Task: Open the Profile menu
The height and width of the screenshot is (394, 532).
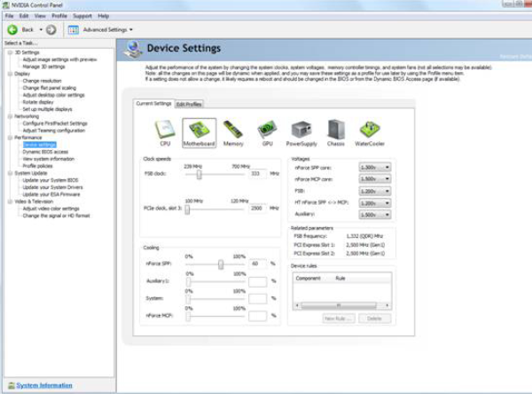Action: [x=59, y=16]
